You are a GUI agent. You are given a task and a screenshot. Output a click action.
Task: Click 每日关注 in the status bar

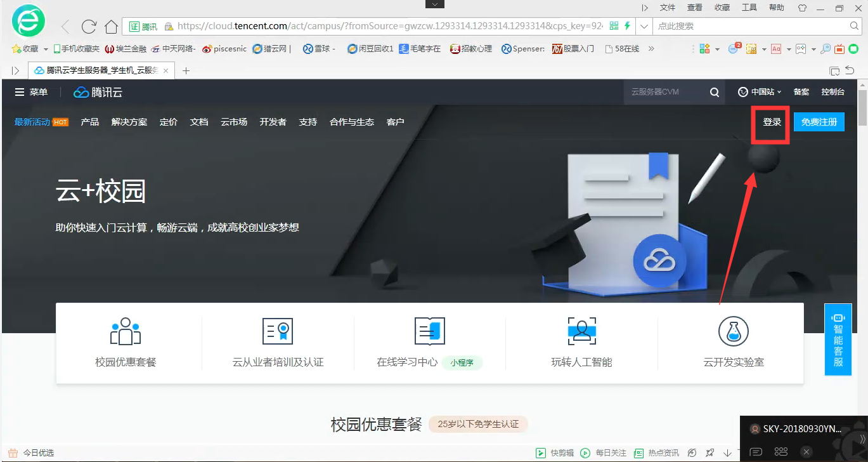tap(603, 453)
